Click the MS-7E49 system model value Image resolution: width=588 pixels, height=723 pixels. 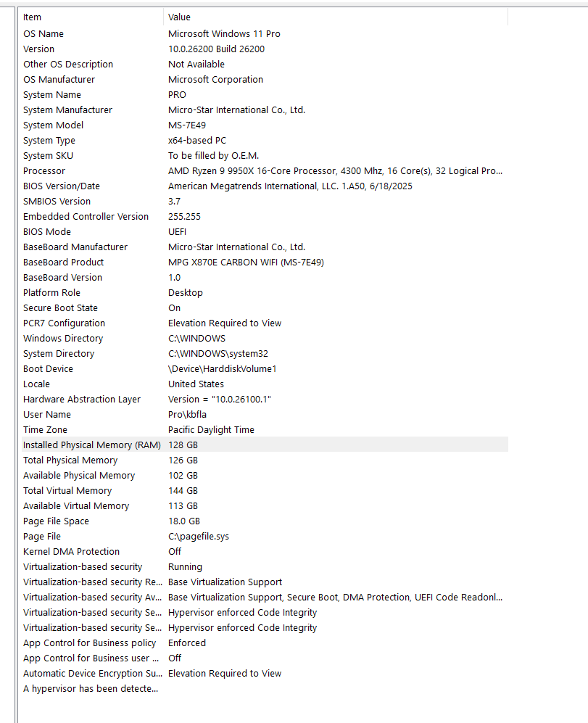[187, 125]
